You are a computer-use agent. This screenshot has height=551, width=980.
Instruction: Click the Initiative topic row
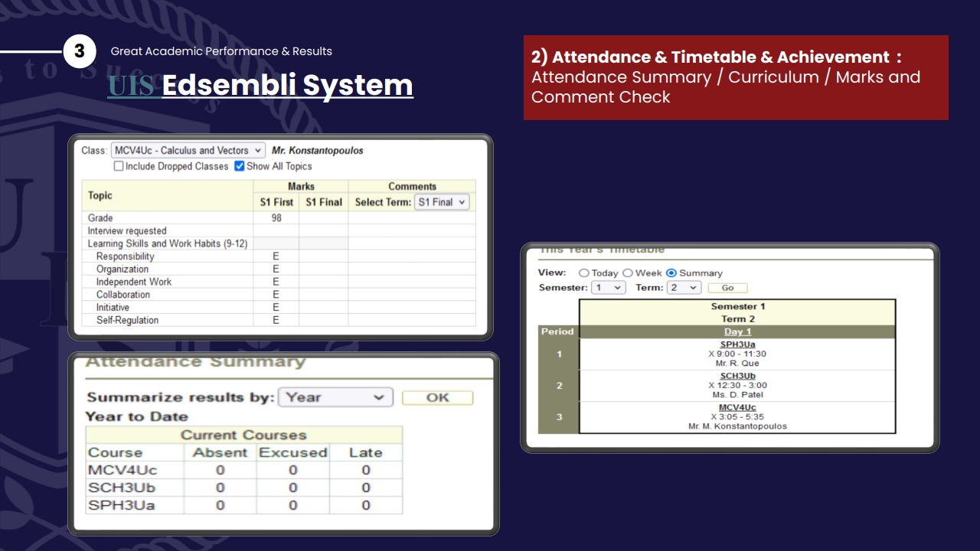click(x=279, y=307)
